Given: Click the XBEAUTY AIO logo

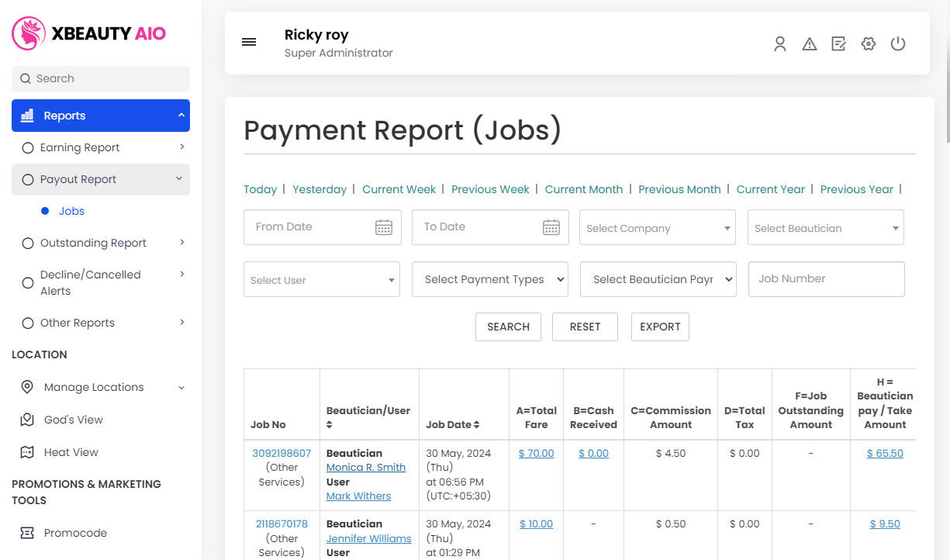Looking at the screenshot, I should coord(88,33).
